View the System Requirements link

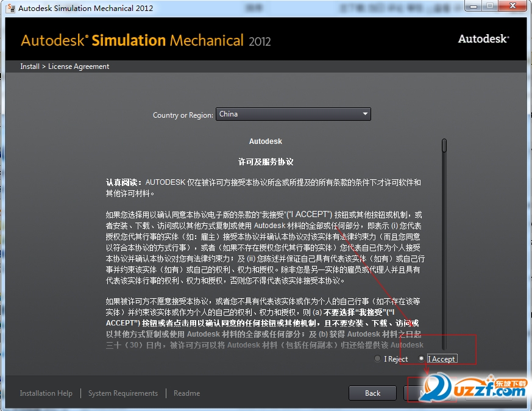tap(123, 393)
